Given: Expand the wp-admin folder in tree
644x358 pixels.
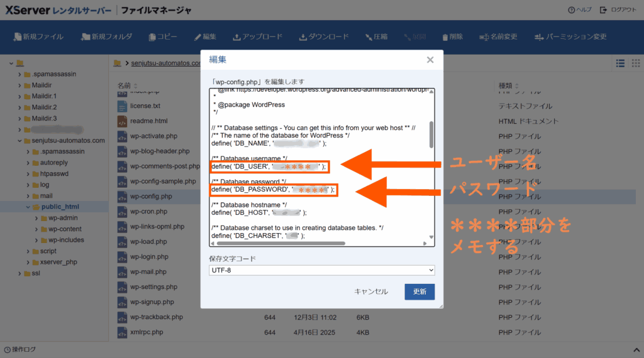Looking at the screenshot, I should coord(36,218).
